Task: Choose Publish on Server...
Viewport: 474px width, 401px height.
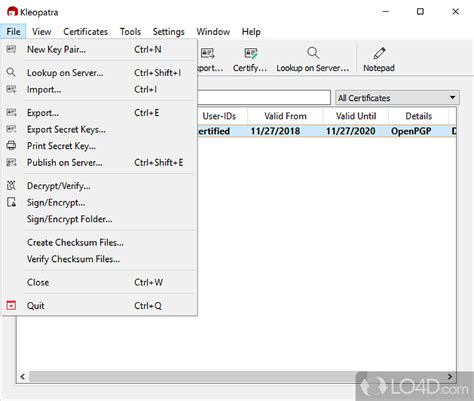Action: point(99,162)
